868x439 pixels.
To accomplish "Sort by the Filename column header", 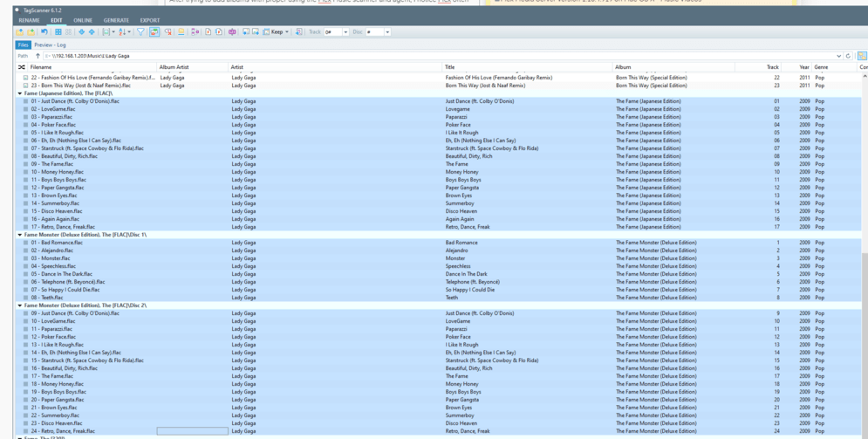I will [x=92, y=67].
